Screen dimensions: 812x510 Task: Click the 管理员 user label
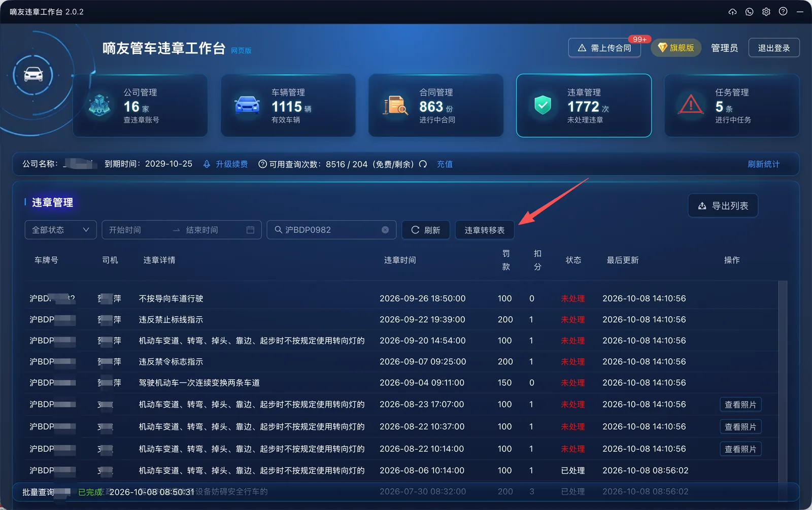pyautogui.click(x=724, y=48)
